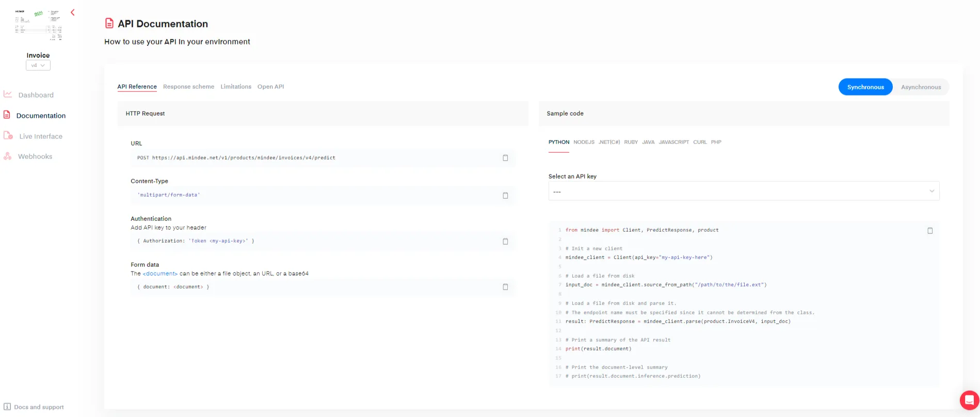
Task: Go to Live Interface in sidebar
Action: [x=40, y=136]
